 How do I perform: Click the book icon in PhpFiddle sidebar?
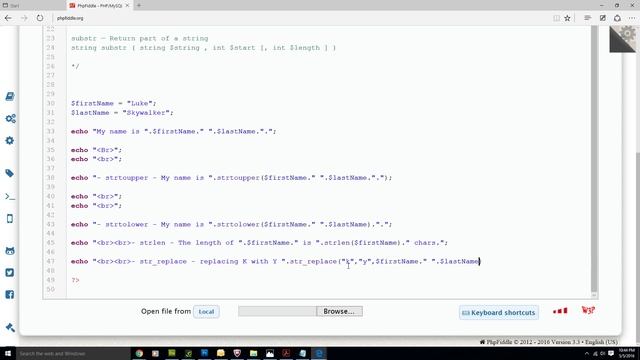coord(10,96)
